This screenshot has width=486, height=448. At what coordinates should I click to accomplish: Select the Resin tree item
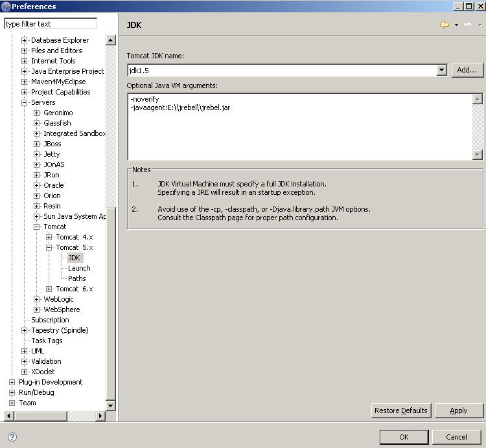pos(52,206)
